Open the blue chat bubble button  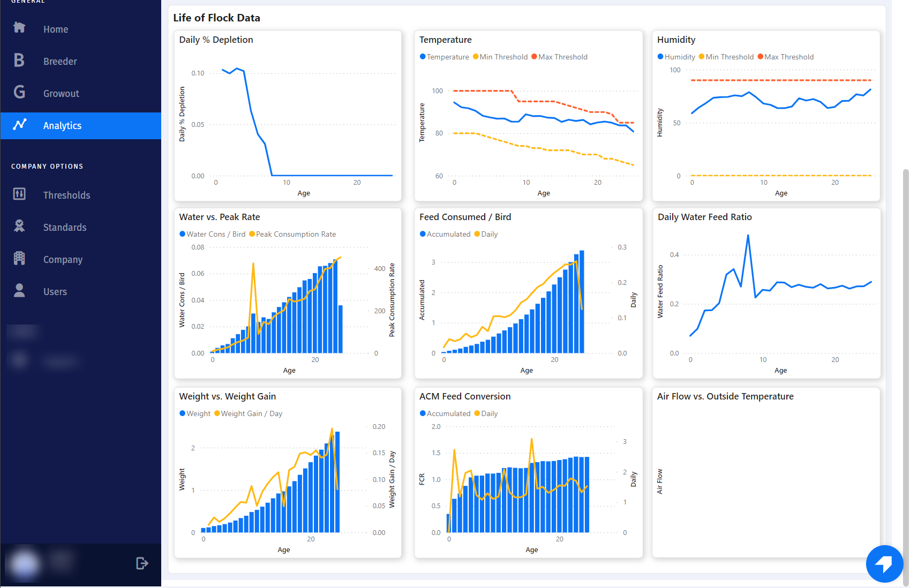click(884, 564)
